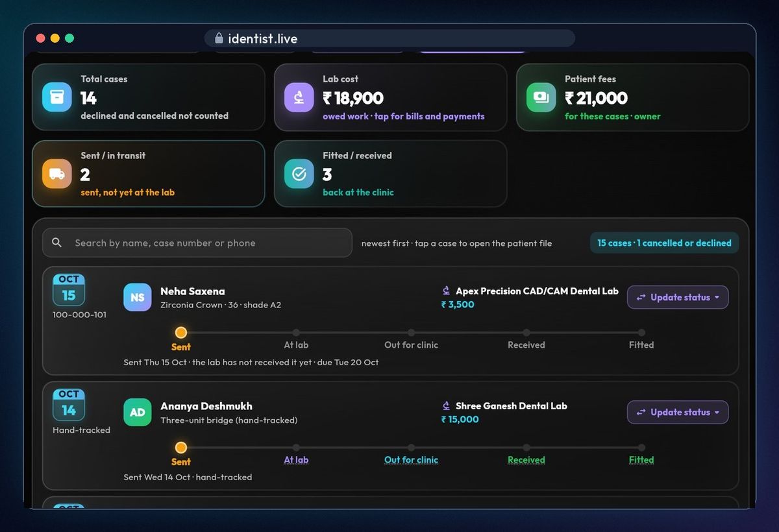Viewport: 779px width, 532px height.
Task: Click the Fitted / received checkmark icon
Action: point(299,174)
